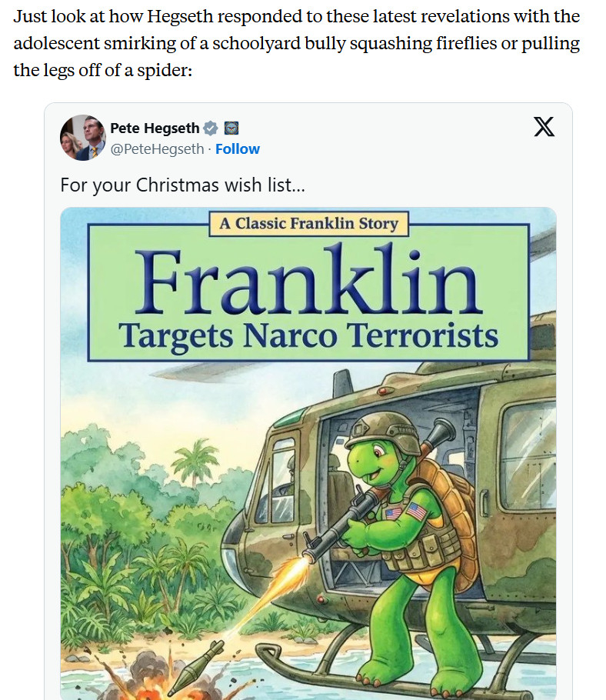This screenshot has height=700, width=606.
Task: Open the @PeteHegseth handle link
Action: [x=159, y=149]
